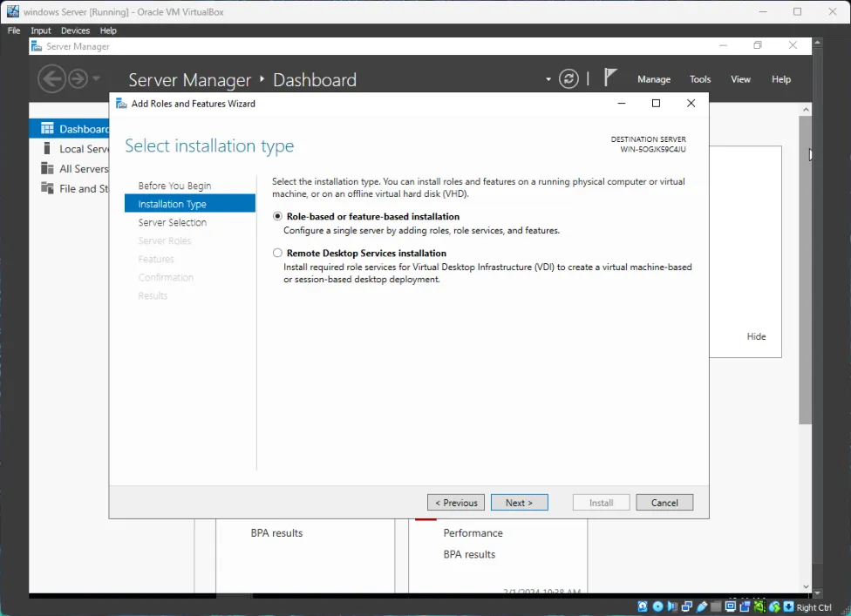
Task: Select Remote Desktop Services installation
Action: [x=277, y=253]
